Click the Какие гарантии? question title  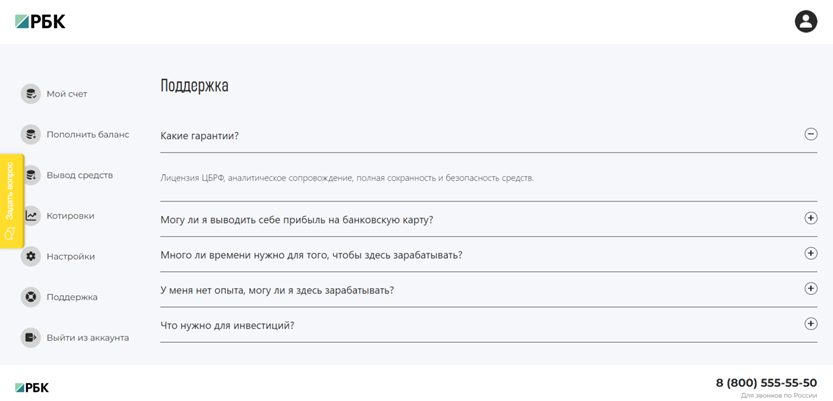click(x=200, y=136)
